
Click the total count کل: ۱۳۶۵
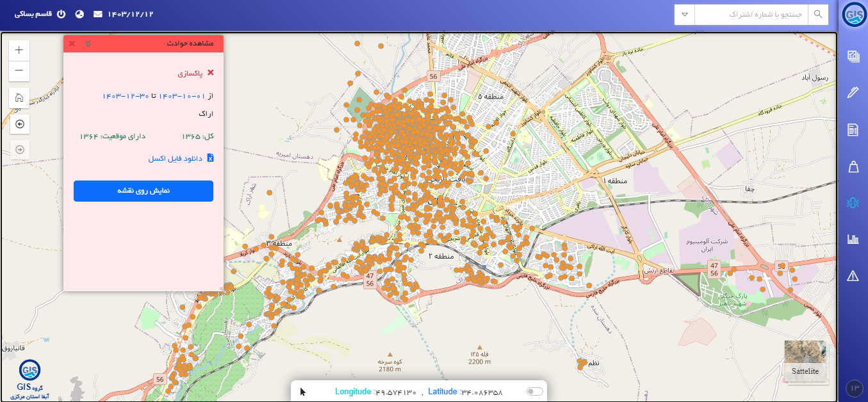click(x=198, y=136)
